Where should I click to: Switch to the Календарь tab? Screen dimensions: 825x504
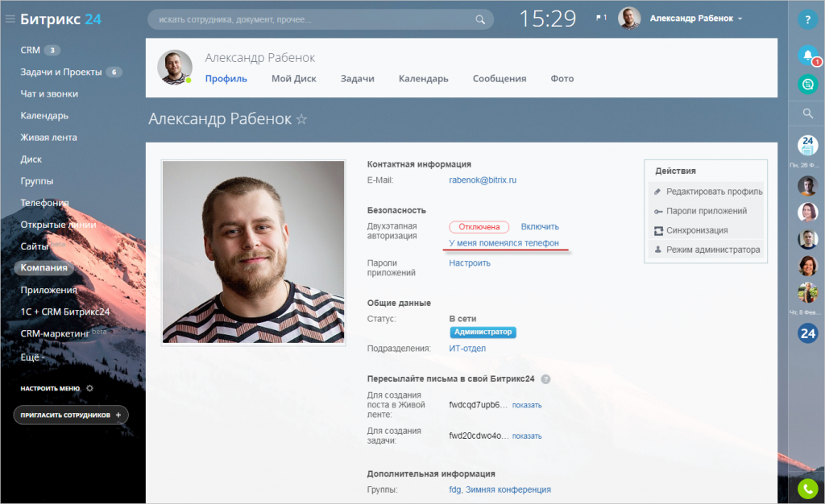pyautogui.click(x=424, y=78)
